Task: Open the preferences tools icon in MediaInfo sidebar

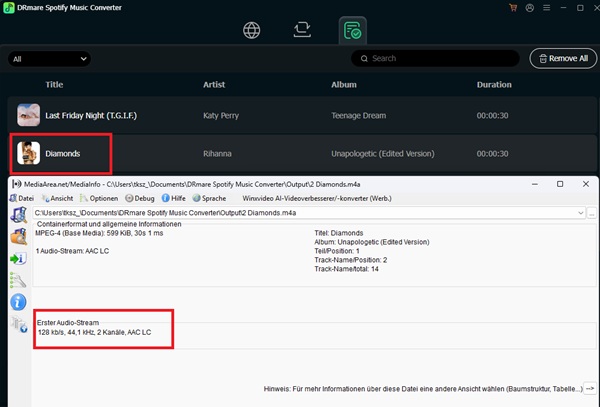Action: click(18, 280)
